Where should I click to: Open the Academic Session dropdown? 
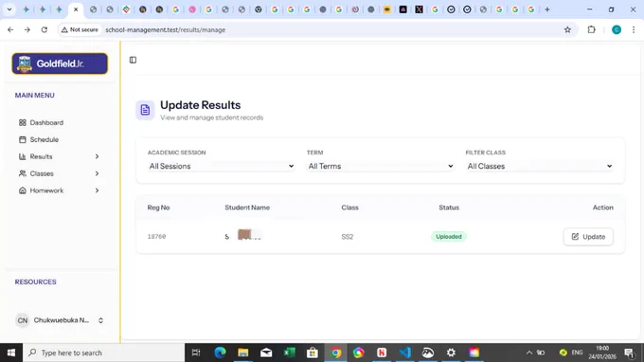point(222,166)
